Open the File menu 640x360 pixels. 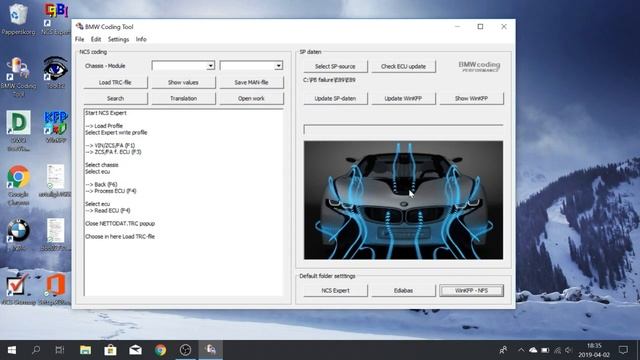click(80, 39)
